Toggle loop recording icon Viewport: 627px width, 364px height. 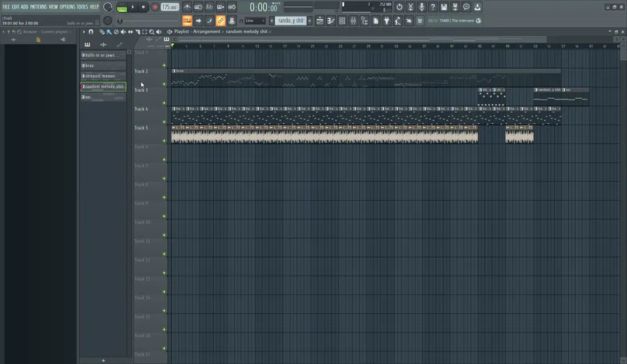[x=231, y=7]
